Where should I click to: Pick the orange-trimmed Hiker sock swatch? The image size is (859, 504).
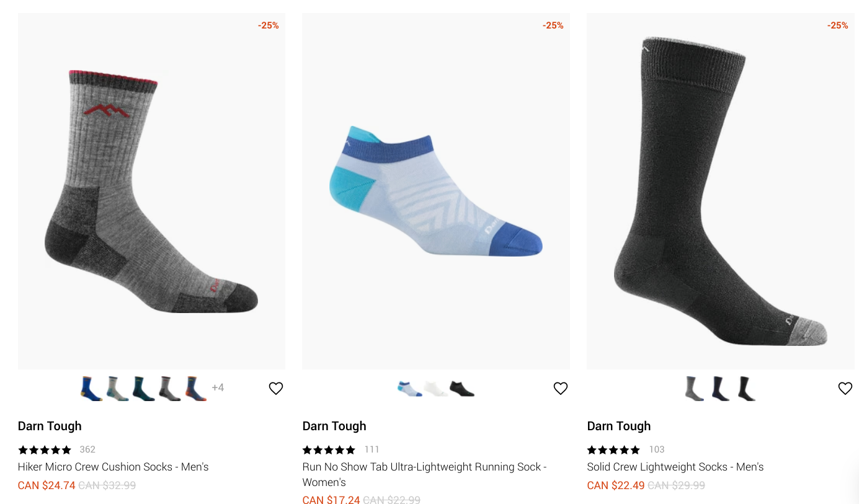coord(195,389)
